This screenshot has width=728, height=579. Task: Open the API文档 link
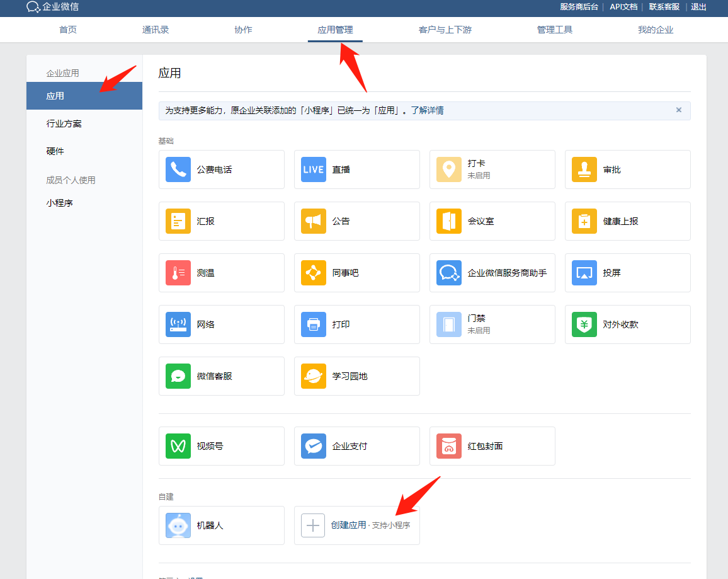click(623, 7)
